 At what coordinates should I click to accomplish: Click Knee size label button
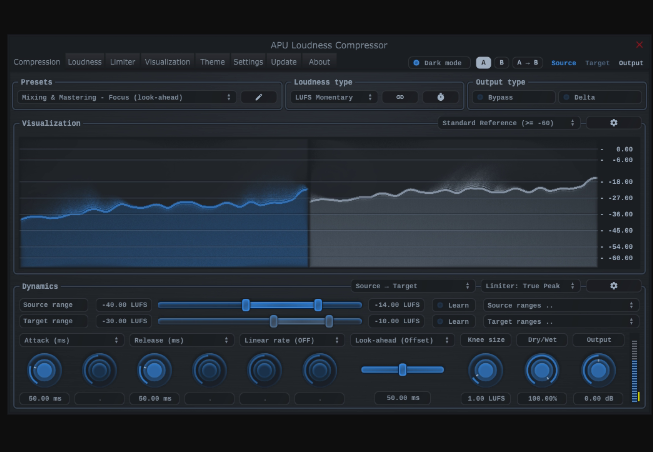click(x=486, y=340)
